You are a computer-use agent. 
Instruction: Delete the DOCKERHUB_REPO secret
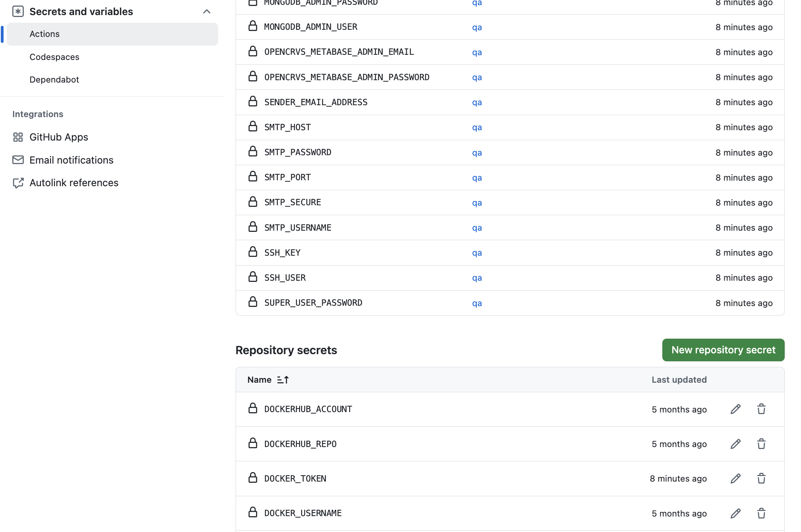point(761,444)
